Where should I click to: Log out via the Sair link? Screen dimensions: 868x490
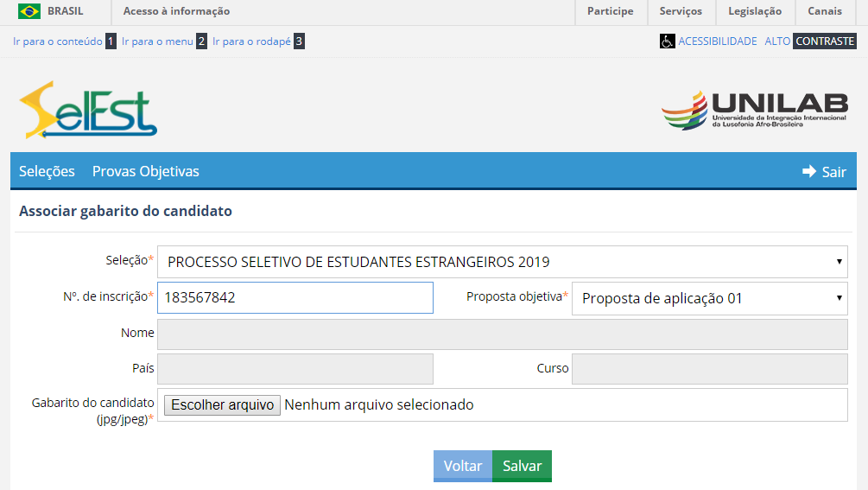[x=833, y=172]
